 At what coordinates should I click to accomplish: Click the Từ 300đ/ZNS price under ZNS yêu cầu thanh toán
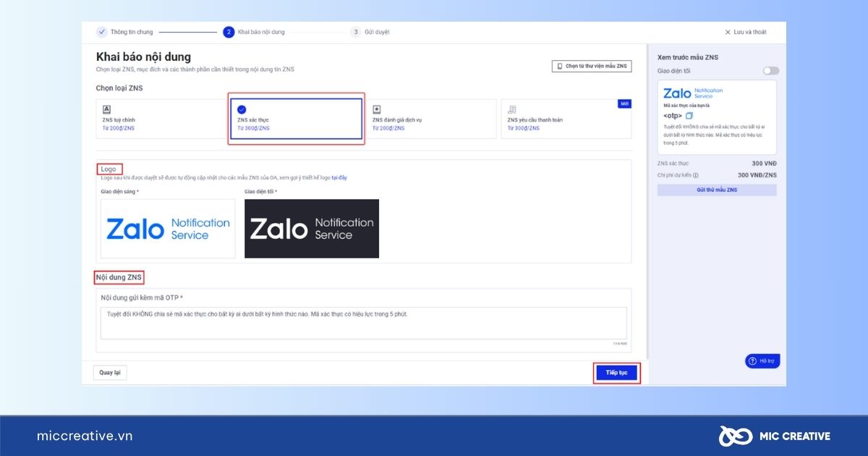(524, 128)
